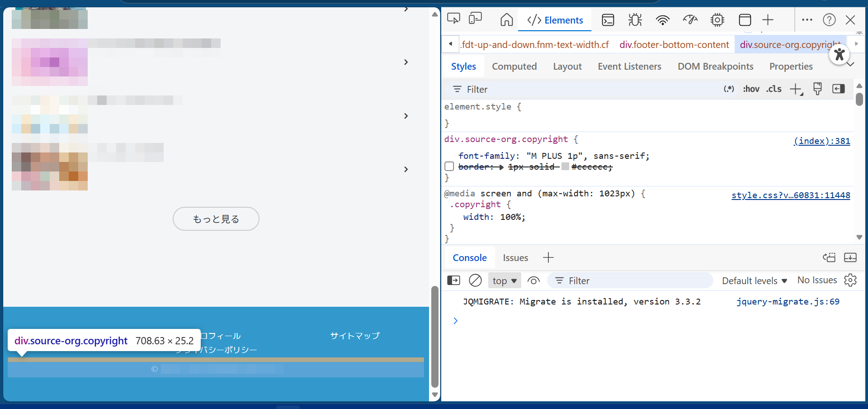This screenshot has height=409, width=868.
Task: Open the Console tool icon in toolbar
Action: [x=608, y=20]
